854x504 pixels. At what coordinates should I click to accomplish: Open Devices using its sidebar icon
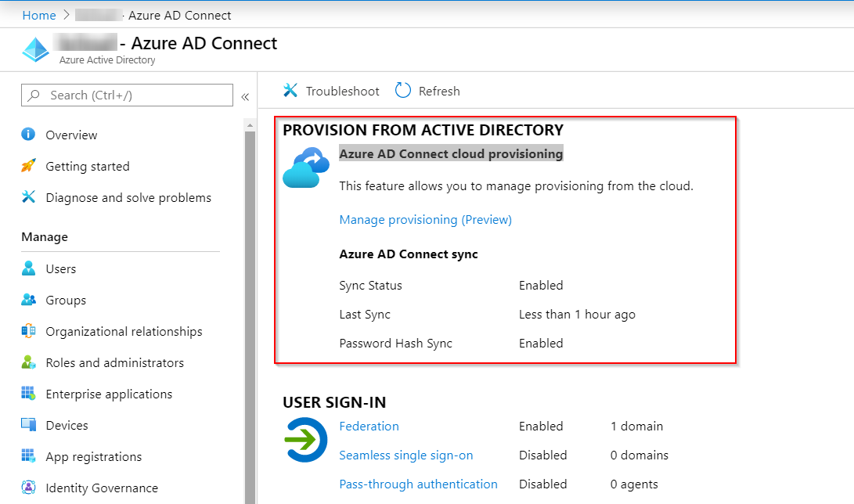point(30,425)
